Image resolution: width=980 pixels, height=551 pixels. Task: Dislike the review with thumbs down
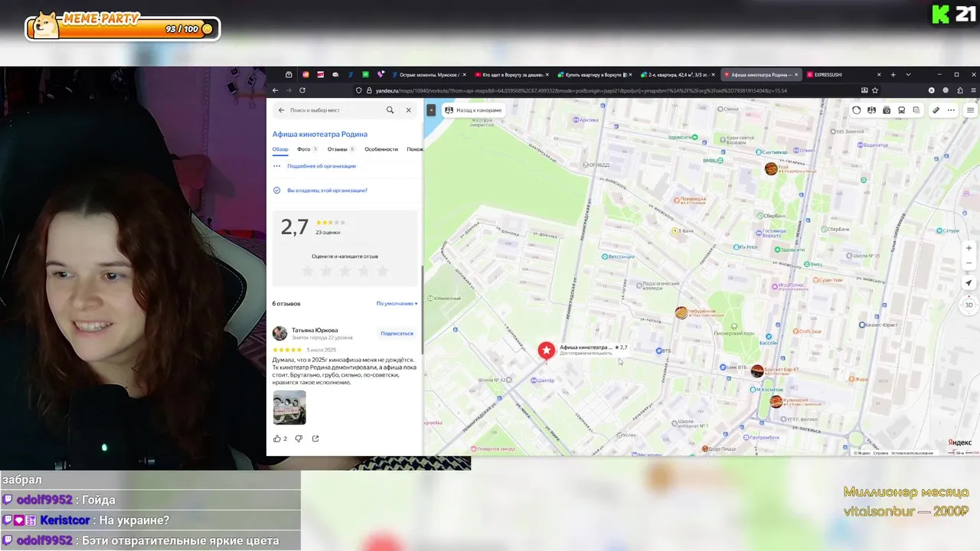point(299,439)
